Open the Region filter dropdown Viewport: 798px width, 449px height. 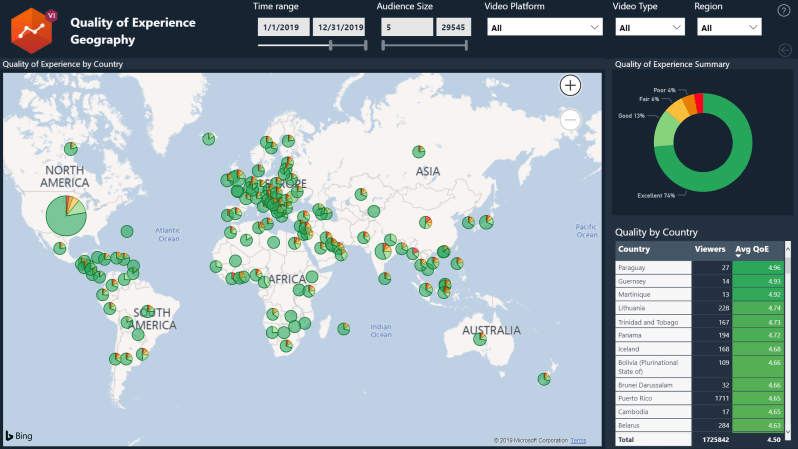(727, 28)
